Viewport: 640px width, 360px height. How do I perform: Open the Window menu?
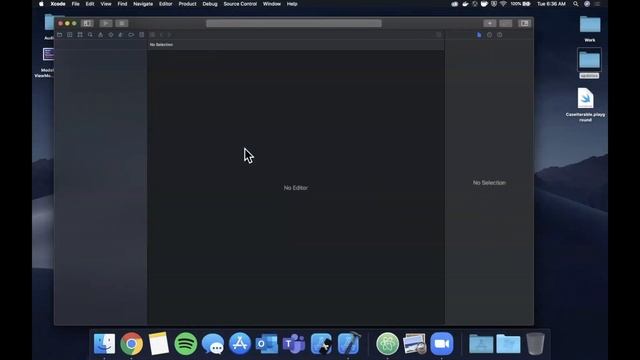click(x=271, y=4)
